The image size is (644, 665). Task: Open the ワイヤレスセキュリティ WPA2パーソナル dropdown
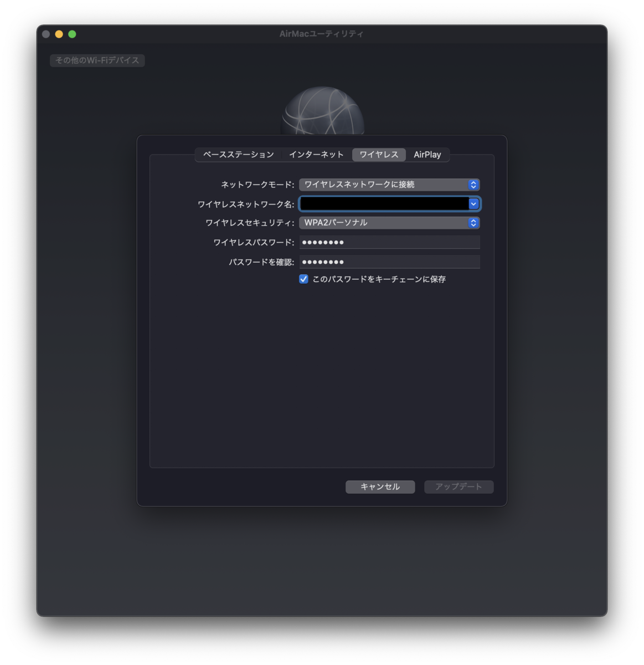(x=389, y=223)
